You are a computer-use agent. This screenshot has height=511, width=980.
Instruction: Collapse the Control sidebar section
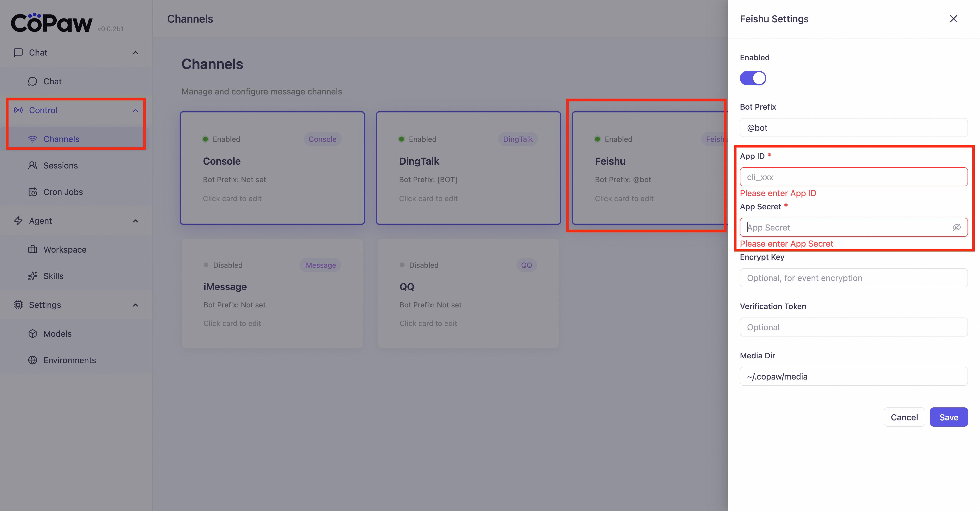coord(135,110)
